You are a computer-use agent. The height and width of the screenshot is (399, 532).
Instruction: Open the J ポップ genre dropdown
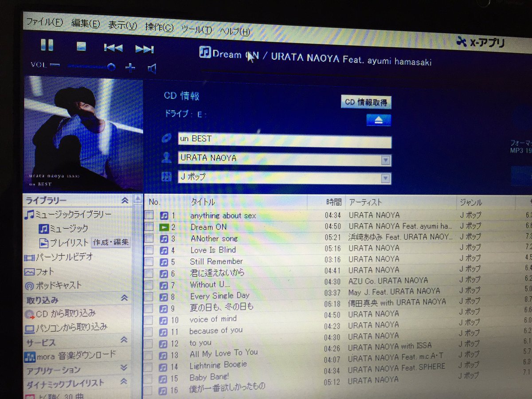click(x=385, y=178)
